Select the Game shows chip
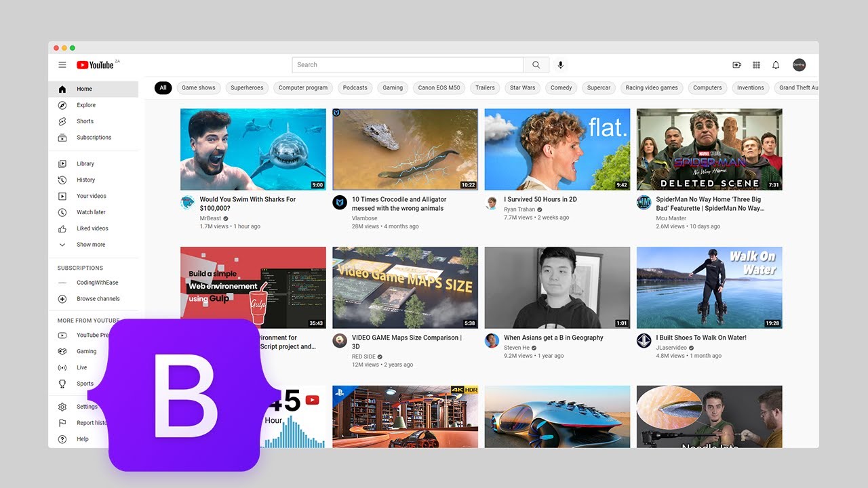This screenshot has width=868, height=488. (199, 88)
